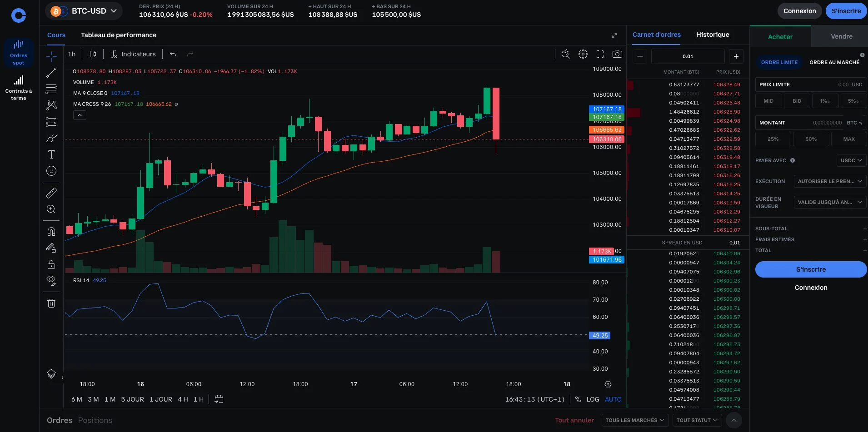The image size is (868, 432).
Task: Click the quick search icon on chart toolbar
Action: click(x=565, y=54)
